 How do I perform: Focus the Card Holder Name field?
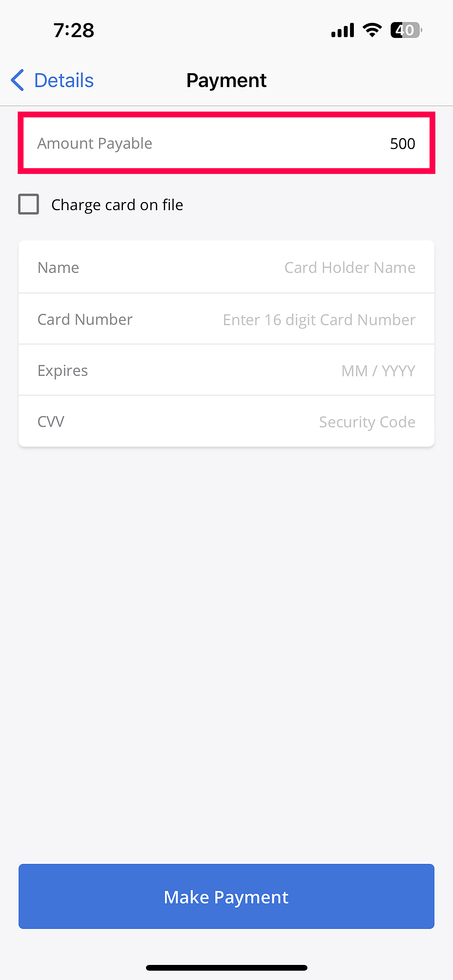pyautogui.click(x=350, y=267)
